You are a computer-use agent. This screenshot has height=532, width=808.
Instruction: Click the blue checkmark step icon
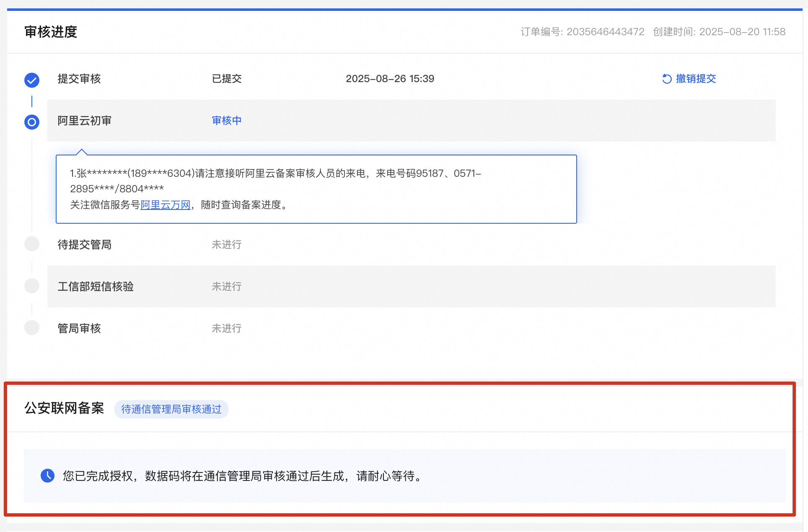[32, 80]
